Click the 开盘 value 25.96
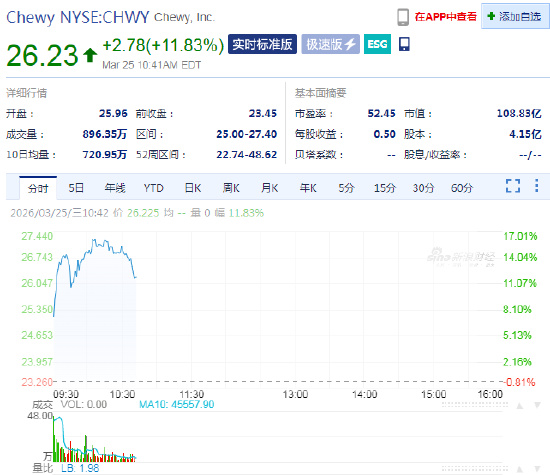The image size is (550, 475). 113,113
